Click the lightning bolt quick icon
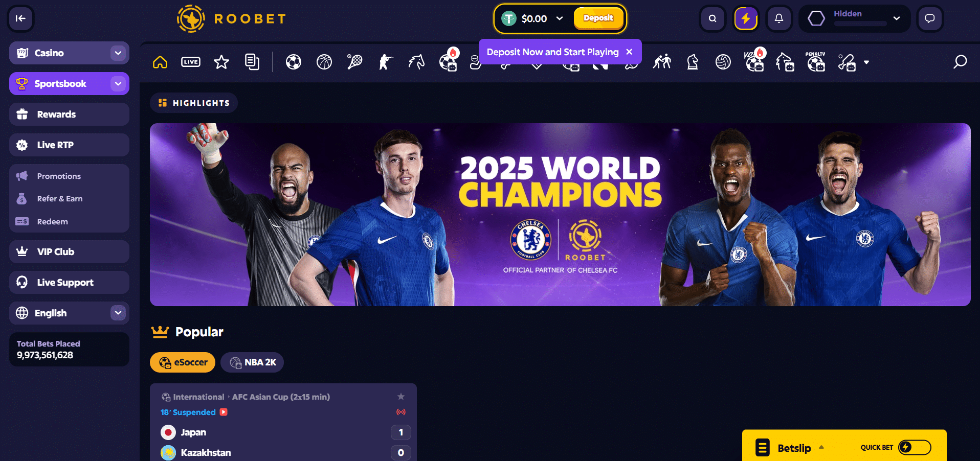This screenshot has width=980, height=461. click(746, 18)
